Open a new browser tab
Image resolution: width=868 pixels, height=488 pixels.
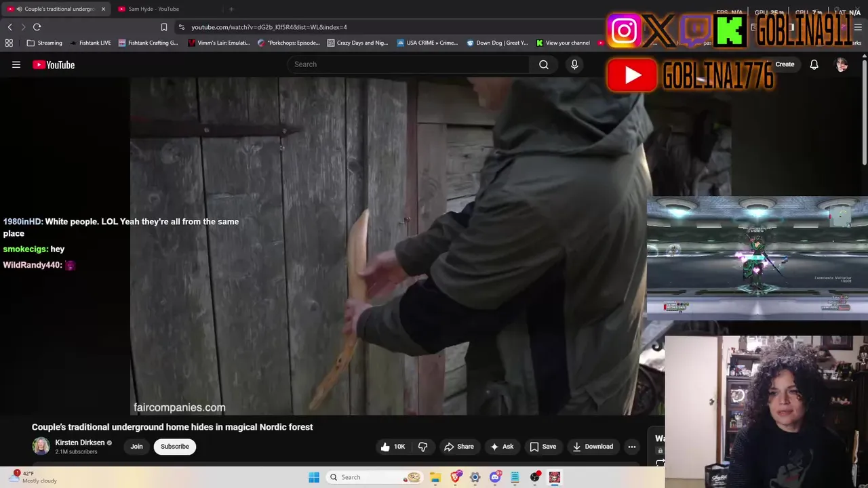pos(231,9)
